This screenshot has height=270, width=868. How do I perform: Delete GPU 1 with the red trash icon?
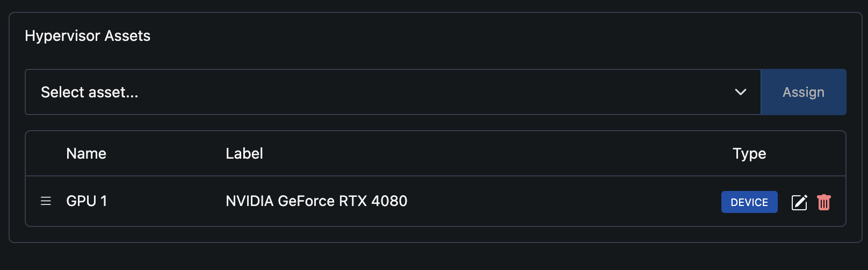[x=824, y=202]
